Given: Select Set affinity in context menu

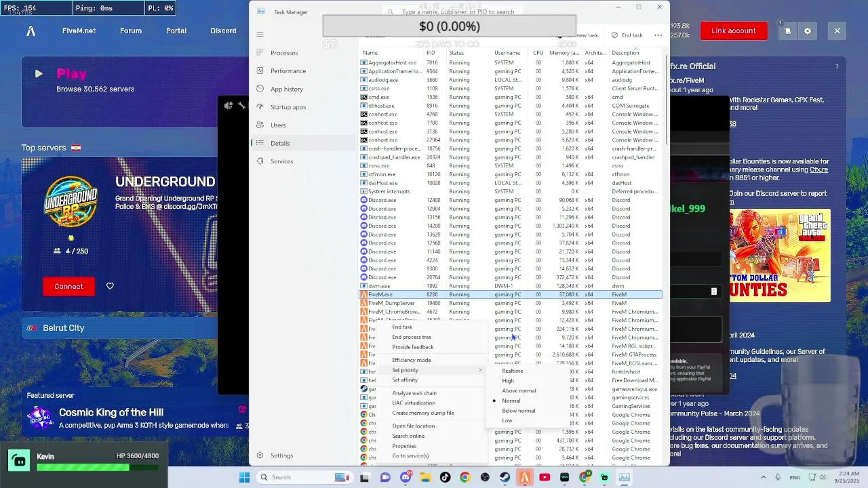Looking at the screenshot, I should 405,380.
